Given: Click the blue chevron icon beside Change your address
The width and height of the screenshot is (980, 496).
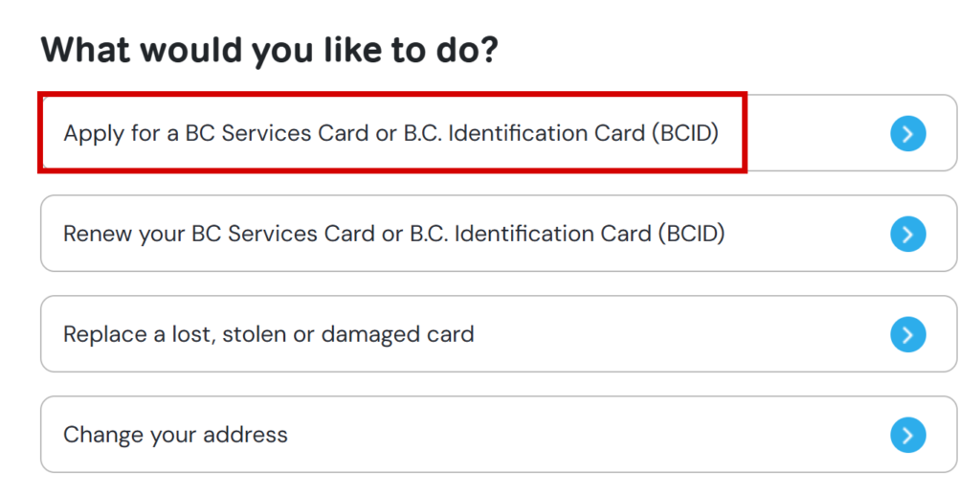Looking at the screenshot, I should point(907,435).
